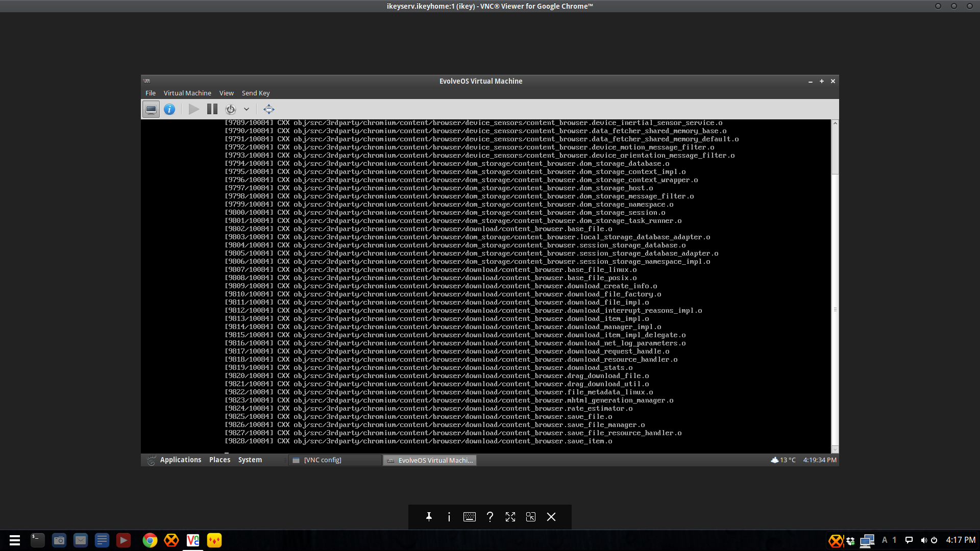This screenshot has height=551, width=980.
Task: Expand the shutdown options dropdown arrow
Action: 247,109
